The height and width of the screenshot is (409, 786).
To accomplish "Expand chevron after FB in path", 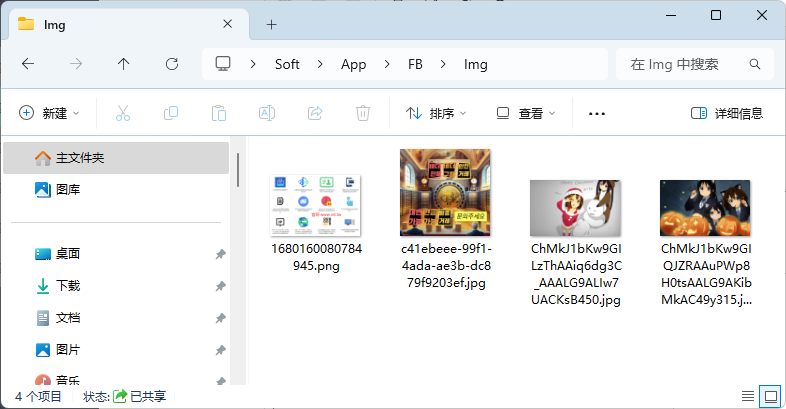I will pos(443,64).
